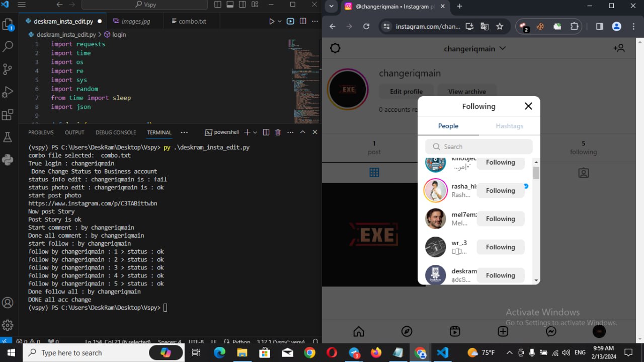
Task: Open the Run Python File dropdown
Action: pos(279,21)
